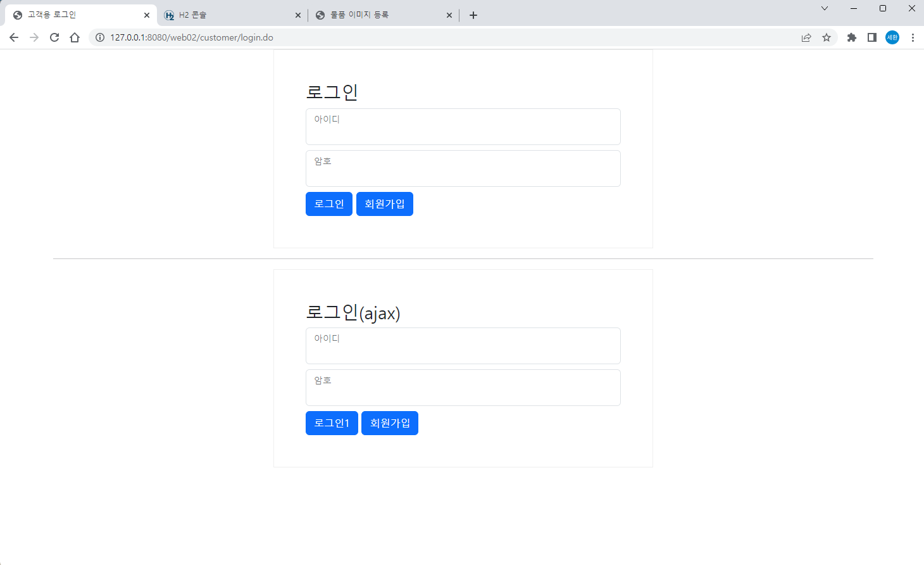Open Chrome's three-dot menu
This screenshot has height=565, width=924.
point(913,37)
